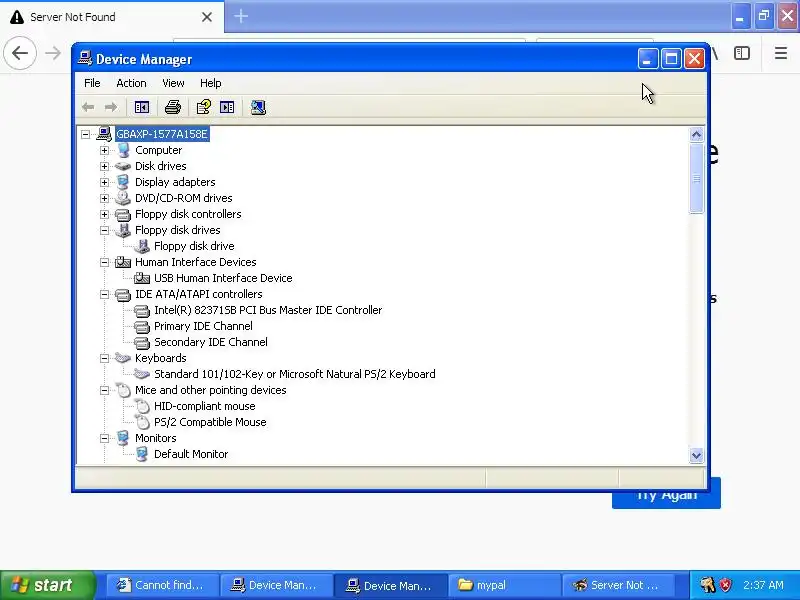Click the tree scrollbar down arrow
The height and width of the screenshot is (600, 800).
696,455
